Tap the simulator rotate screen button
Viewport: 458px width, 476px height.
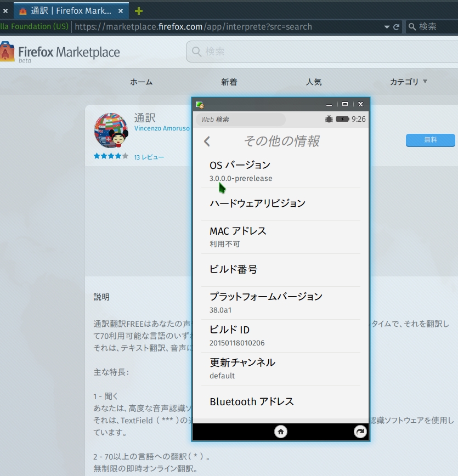(360, 432)
